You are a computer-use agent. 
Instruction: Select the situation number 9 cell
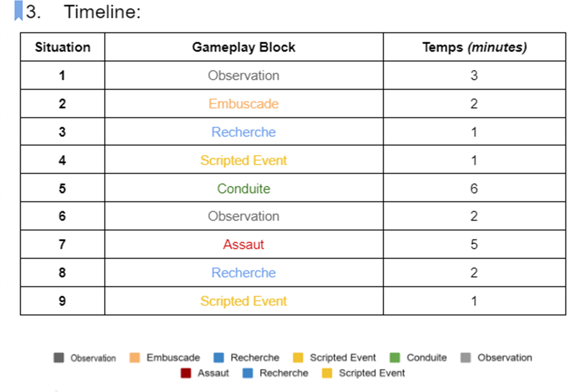tap(62, 301)
